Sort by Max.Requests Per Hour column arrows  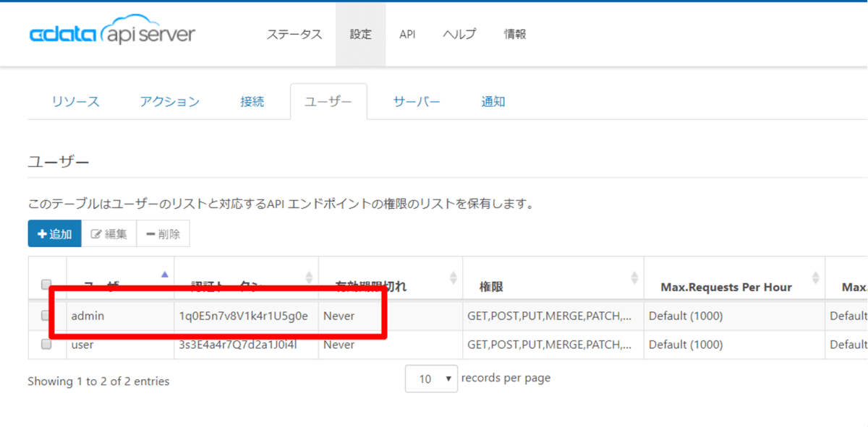pos(815,277)
